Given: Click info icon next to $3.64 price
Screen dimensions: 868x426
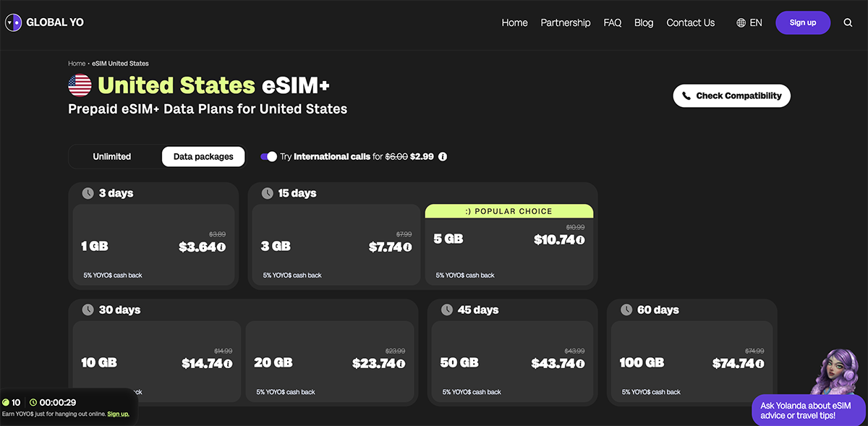Looking at the screenshot, I should [221, 247].
